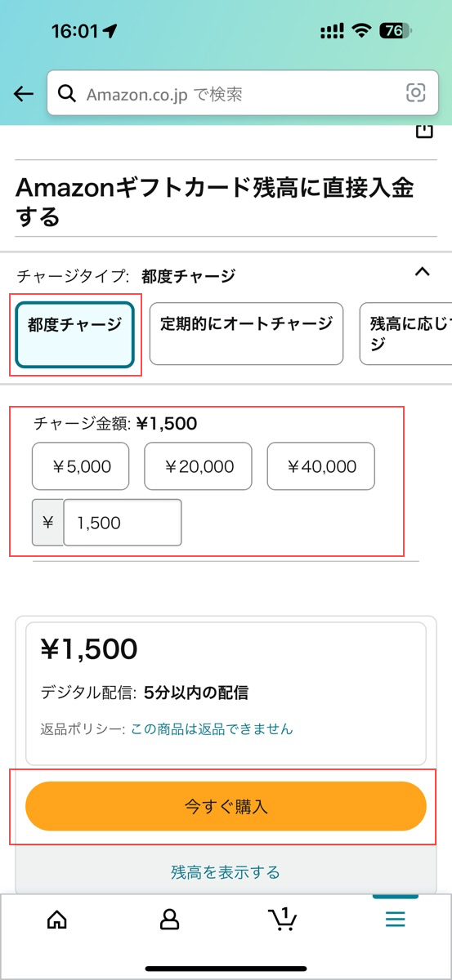
Task: Select 残高に応じて charge option
Action: [x=406, y=334]
